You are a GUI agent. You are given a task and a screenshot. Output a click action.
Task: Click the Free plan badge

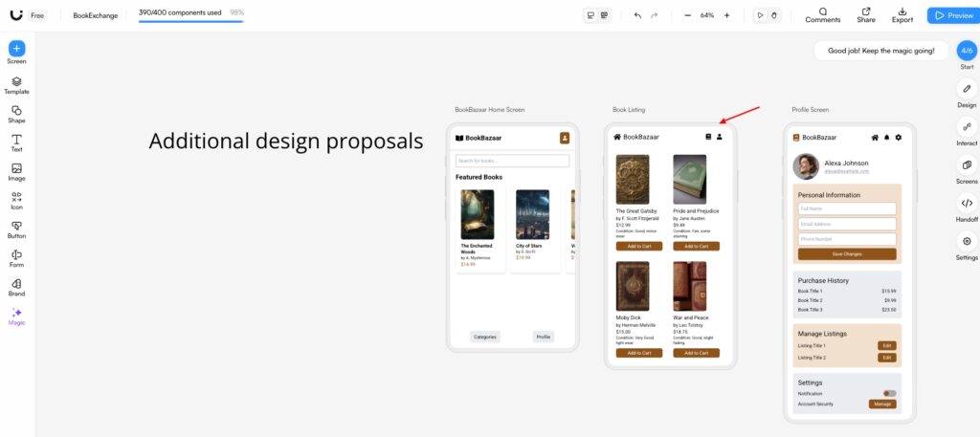37,15
